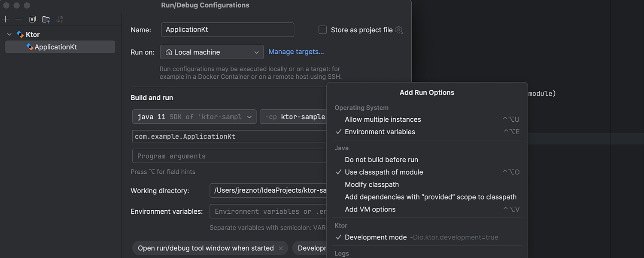Click the Remove Configuration minus icon
Viewport: 644px width, 258px height.
pos(19,19)
